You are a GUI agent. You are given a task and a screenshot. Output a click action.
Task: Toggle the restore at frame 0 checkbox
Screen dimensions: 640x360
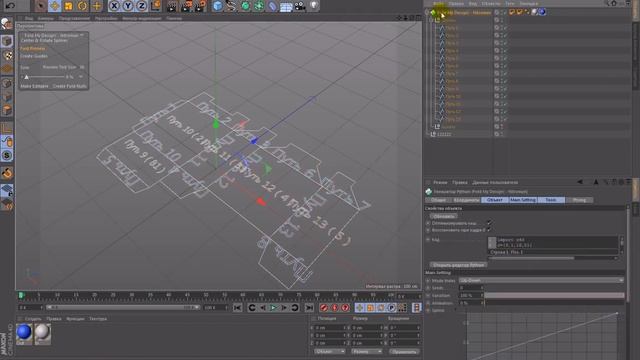[489, 230]
